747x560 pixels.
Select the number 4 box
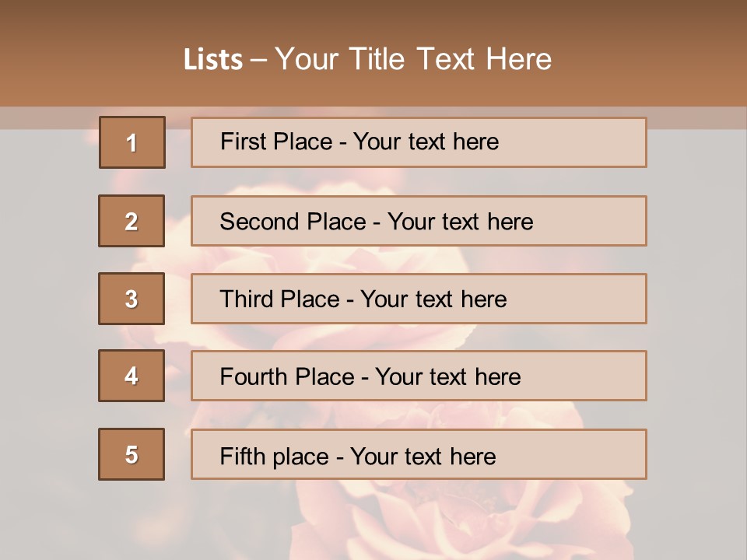click(x=132, y=376)
